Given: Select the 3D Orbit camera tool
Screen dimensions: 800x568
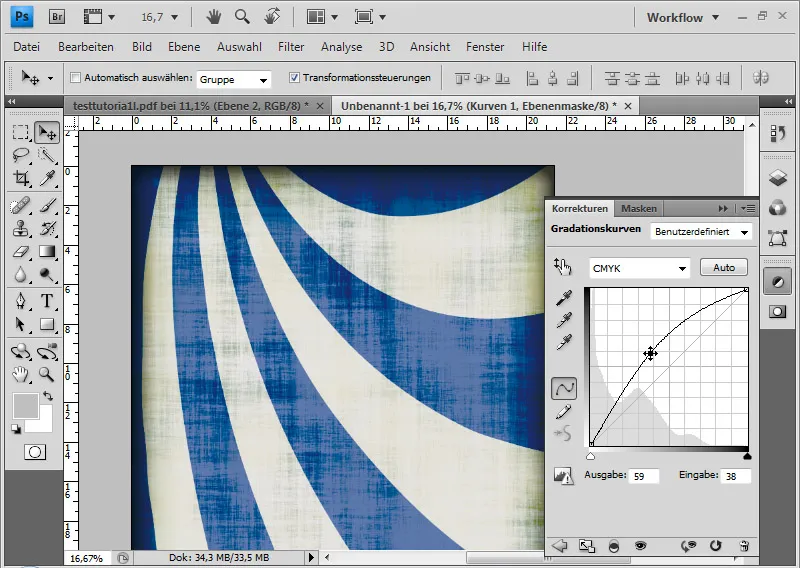Looking at the screenshot, I should click(x=47, y=352).
